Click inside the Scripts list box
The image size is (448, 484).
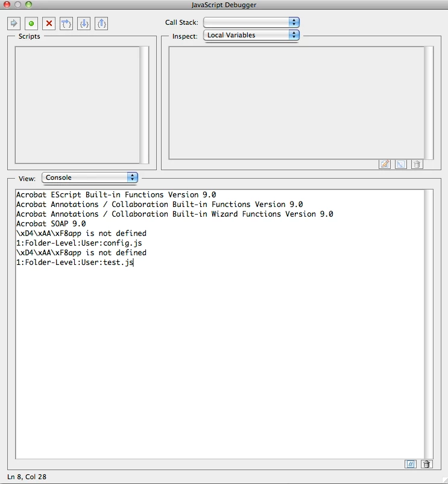(x=77, y=105)
